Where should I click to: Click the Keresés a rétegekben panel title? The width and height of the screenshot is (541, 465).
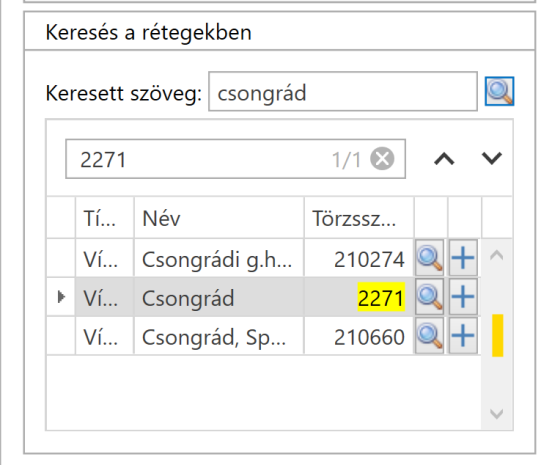tap(148, 33)
